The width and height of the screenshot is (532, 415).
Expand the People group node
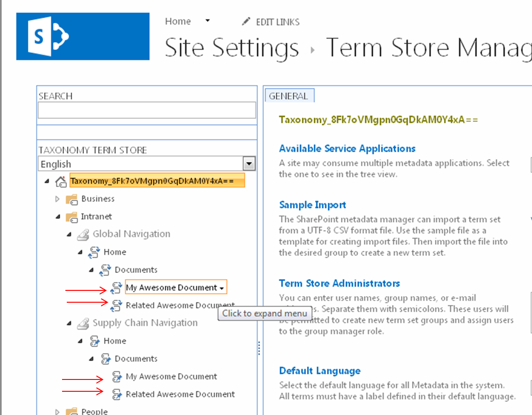(58, 411)
